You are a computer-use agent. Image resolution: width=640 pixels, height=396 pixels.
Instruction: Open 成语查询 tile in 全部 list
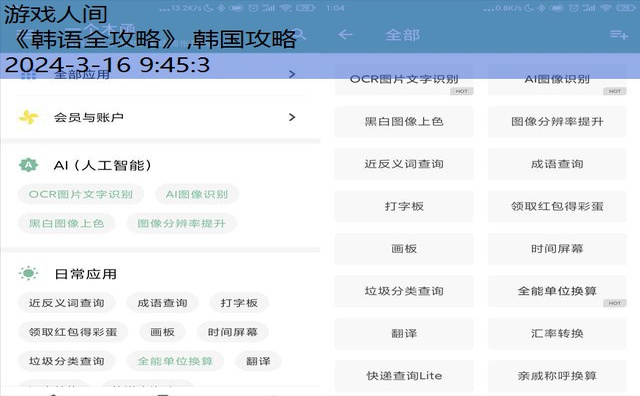tap(557, 164)
